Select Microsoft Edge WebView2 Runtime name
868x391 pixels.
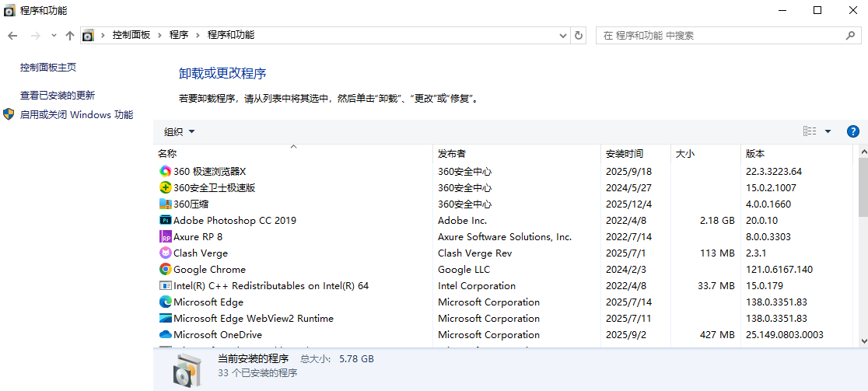tap(254, 319)
